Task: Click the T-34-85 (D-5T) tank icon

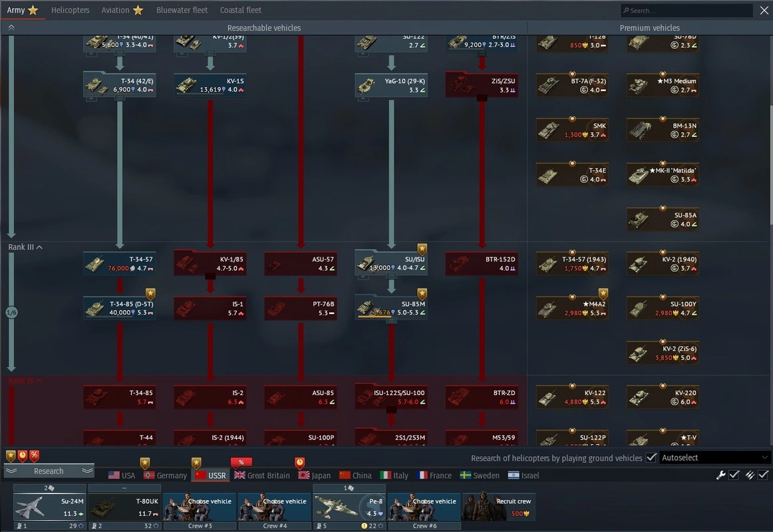Action: coord(120,308)
